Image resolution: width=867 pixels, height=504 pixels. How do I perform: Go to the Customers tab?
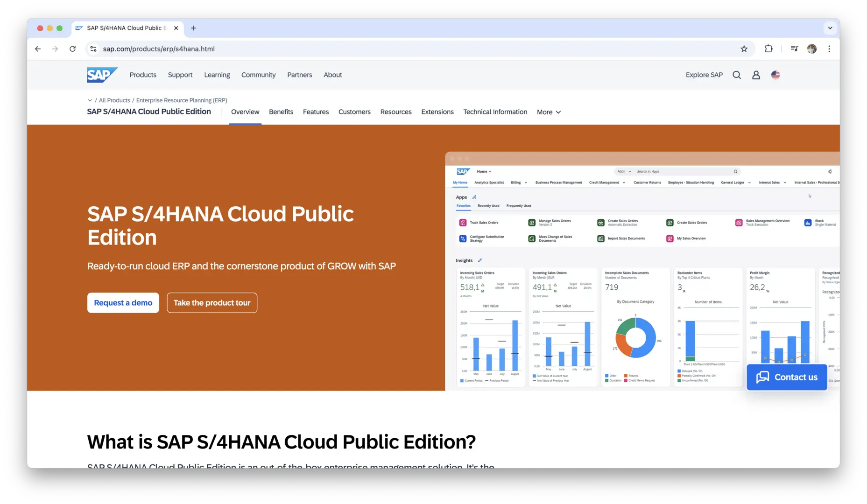coord(354,112)
